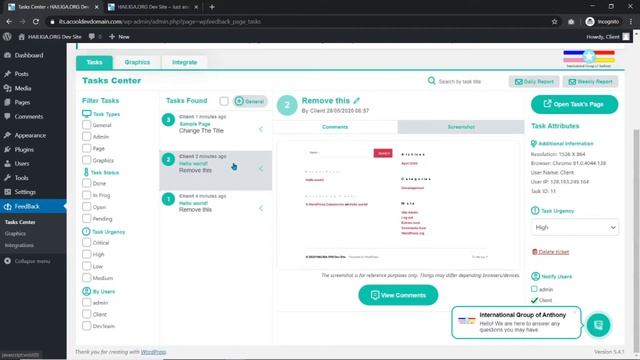The image size is (640, 360).
Task: Click Tools wrench icon in sidebar
Action: click(7, 178)
